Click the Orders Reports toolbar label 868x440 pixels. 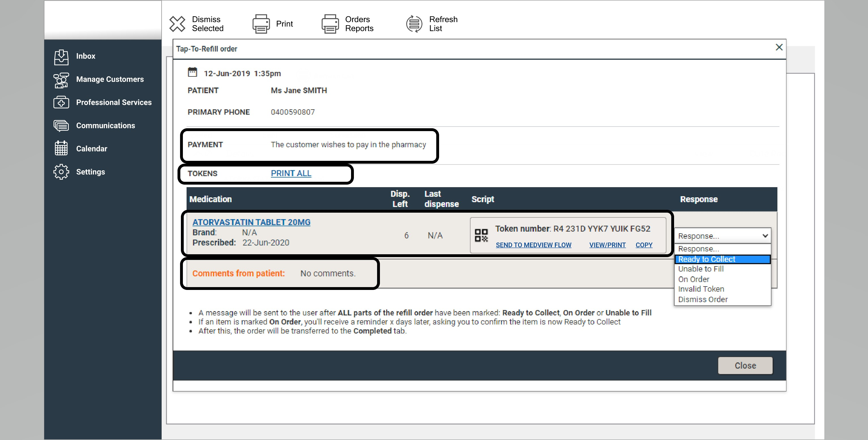(x=359, y=24)
